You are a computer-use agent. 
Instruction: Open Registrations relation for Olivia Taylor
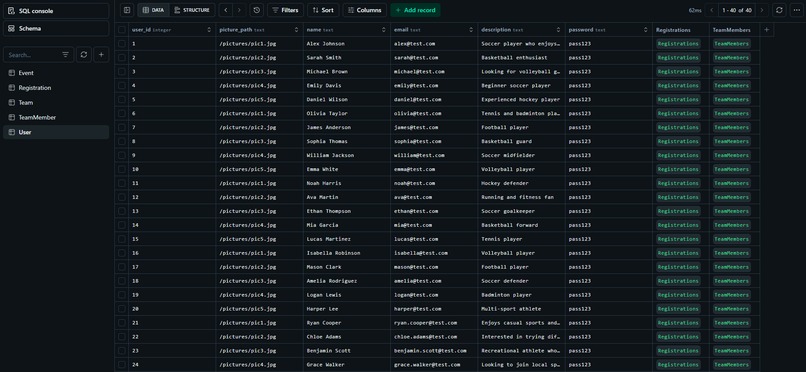[678, 113]
